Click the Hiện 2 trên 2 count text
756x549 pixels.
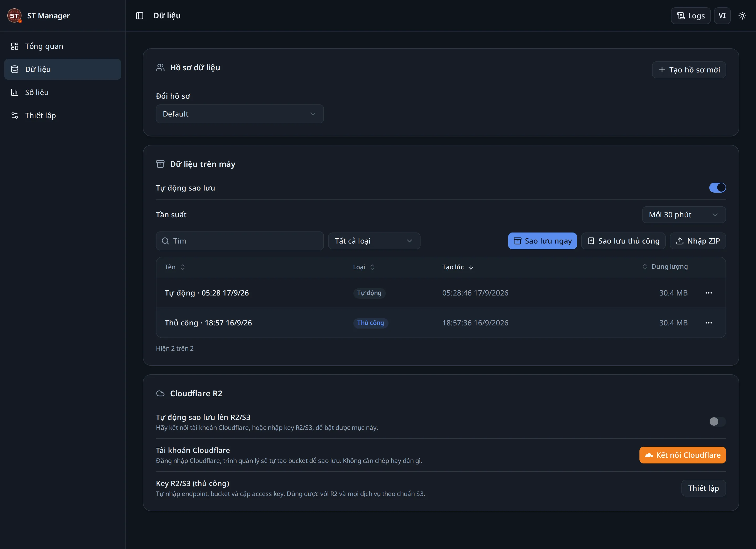point(175,348)
